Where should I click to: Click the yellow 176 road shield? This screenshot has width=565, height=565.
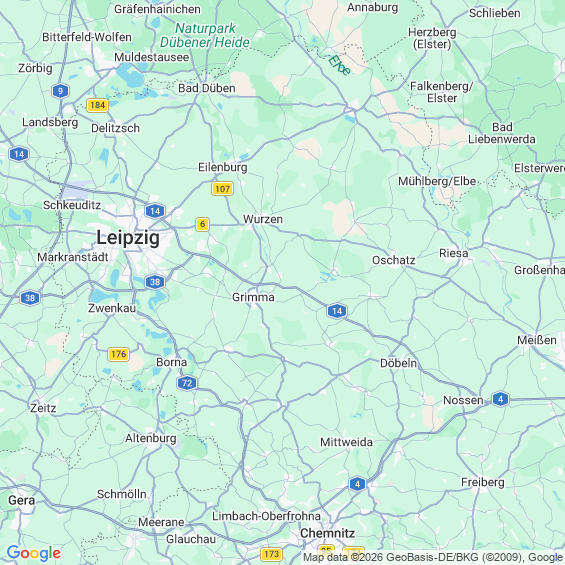[x=119, y=354]
